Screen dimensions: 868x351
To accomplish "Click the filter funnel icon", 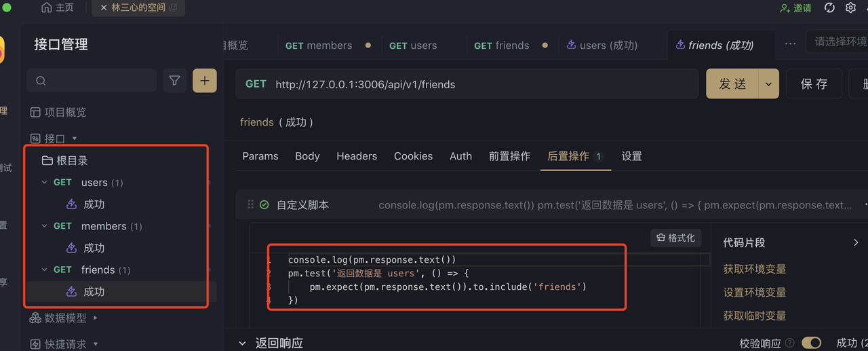I will [x=174, y=81].
